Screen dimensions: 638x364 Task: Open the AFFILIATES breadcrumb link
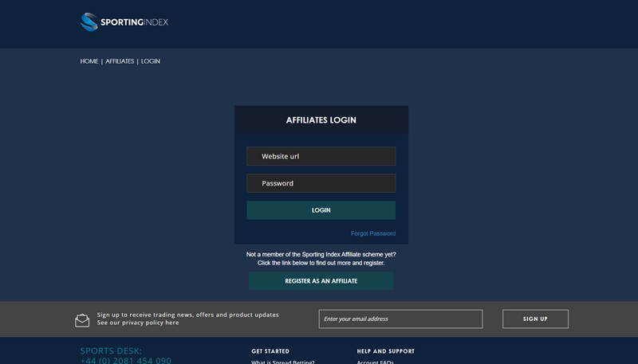(120, 61)
